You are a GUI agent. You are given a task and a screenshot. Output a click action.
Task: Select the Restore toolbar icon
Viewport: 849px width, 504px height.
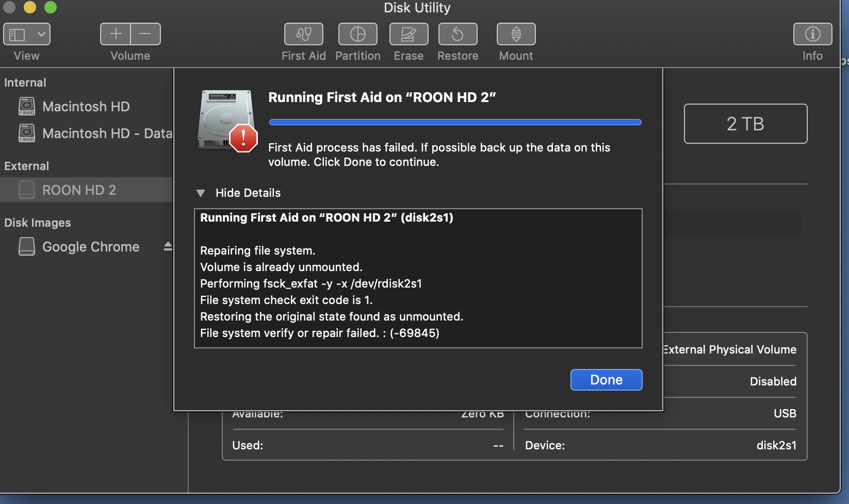point(458,35)
